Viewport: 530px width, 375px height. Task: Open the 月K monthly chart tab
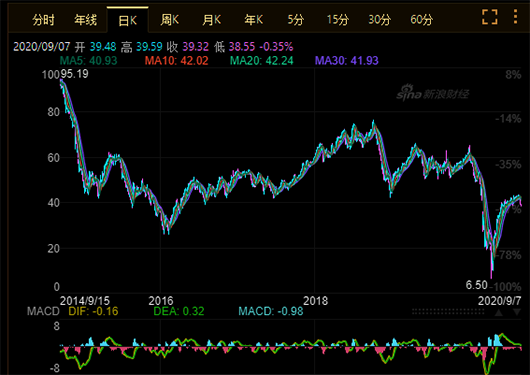(x=211, y=20)
